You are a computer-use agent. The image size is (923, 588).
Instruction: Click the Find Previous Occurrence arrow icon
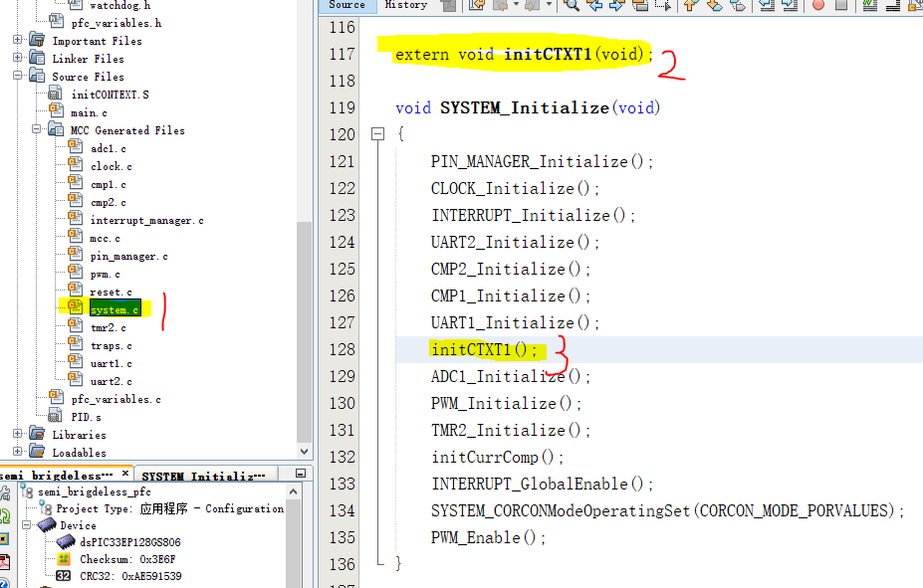pos(594,6)
